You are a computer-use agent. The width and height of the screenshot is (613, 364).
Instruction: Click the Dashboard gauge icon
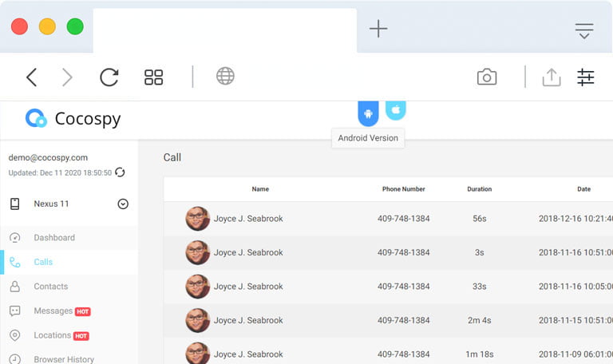coord(15,238)
